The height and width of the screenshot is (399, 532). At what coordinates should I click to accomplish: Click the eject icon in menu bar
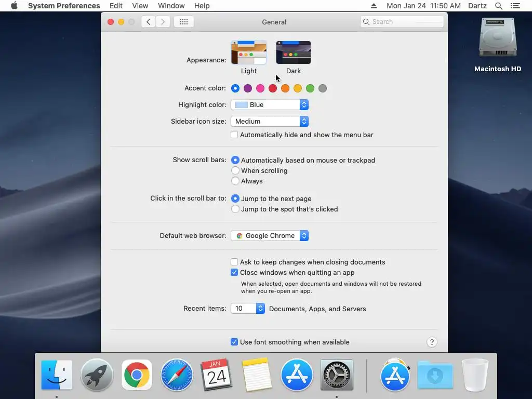374,6
